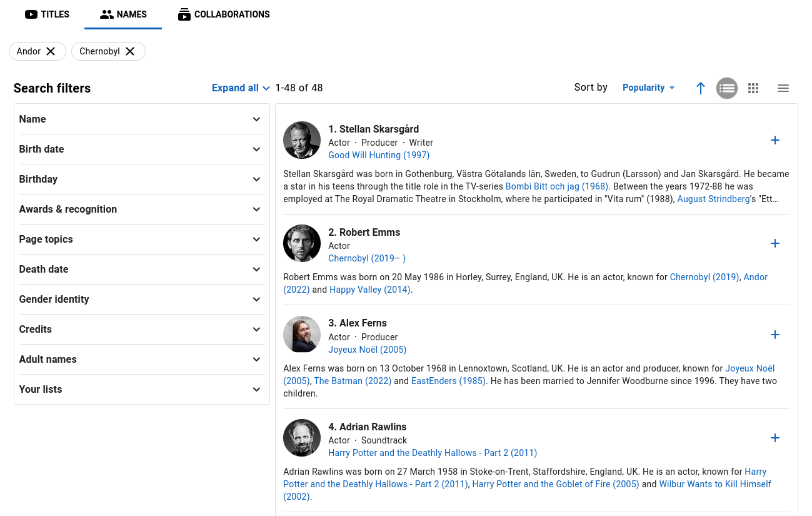Switch to detailed list view
812x516 pixels.
(727, 88)
